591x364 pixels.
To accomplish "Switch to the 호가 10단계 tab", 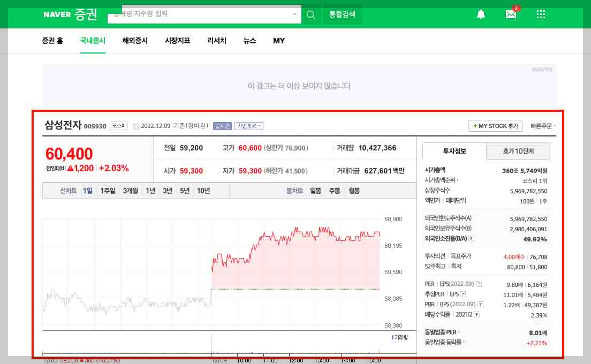I will (x=518, y=151).
